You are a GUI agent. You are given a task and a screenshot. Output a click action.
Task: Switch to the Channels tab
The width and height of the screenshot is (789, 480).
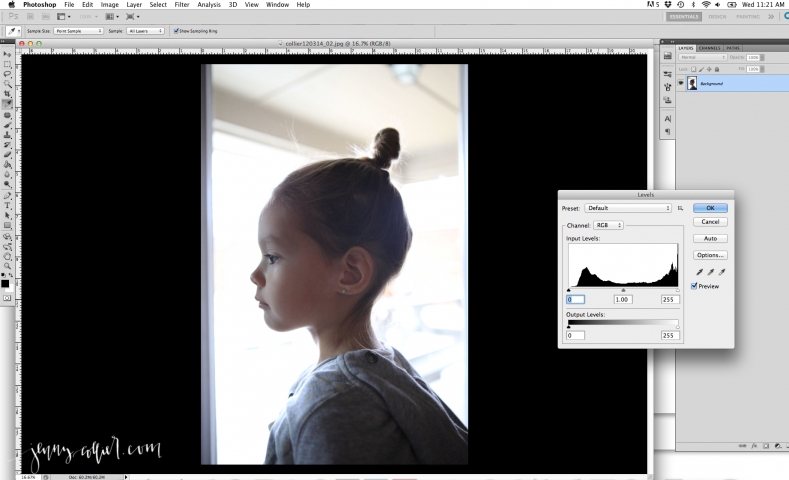[x=709, y=47]
